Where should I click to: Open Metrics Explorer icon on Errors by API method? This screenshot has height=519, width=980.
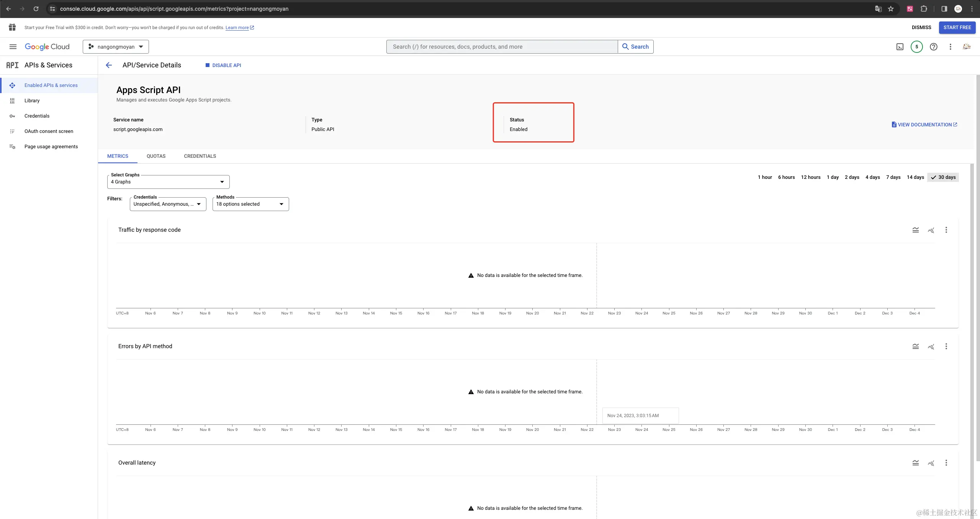pos(931,347)
